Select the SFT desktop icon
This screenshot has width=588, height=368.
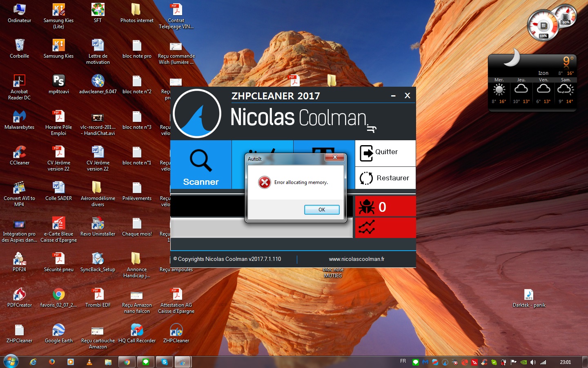[x=98, y=13]
